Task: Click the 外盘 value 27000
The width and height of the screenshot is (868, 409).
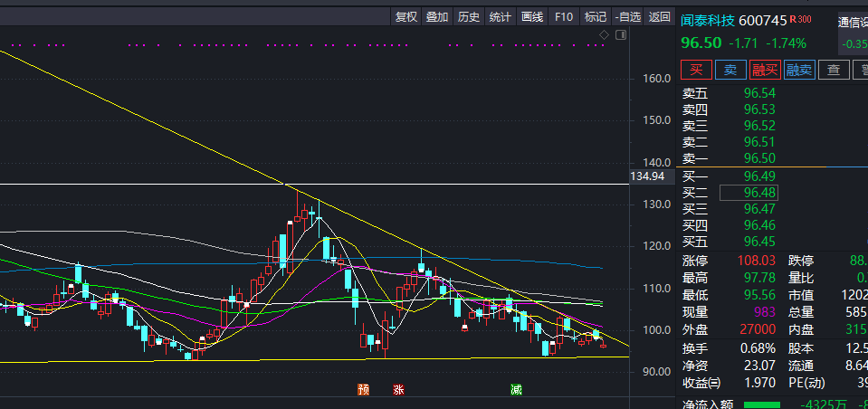Action: (x=756, y=330)
